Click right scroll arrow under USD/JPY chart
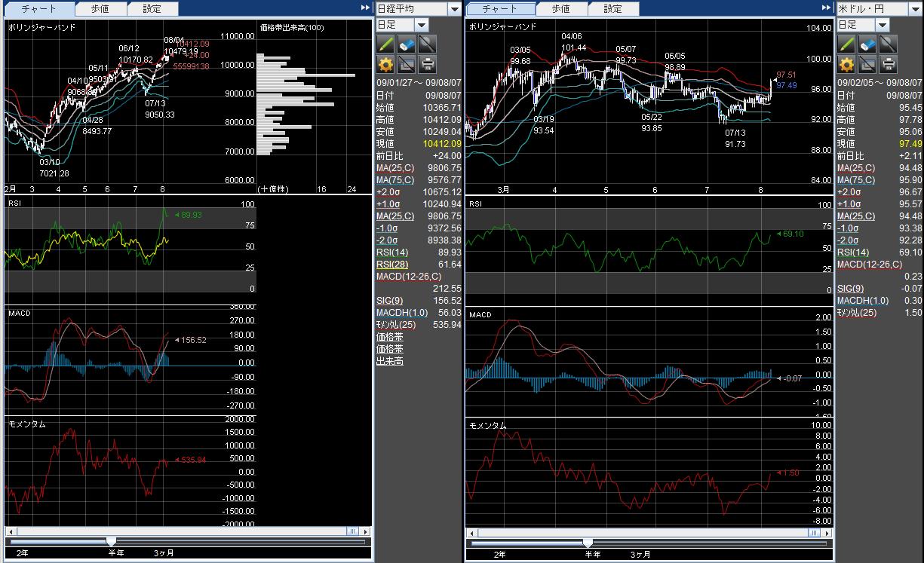The width and height of the screenshot is (924, 563). coord(828,531)
